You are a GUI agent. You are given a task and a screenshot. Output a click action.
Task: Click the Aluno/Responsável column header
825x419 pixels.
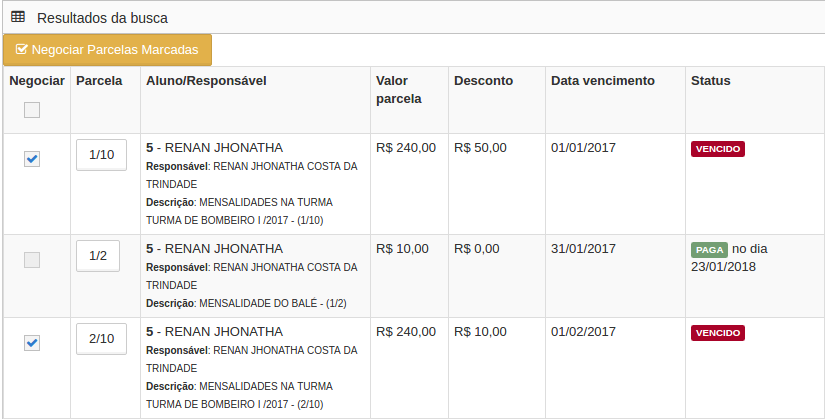206,81
